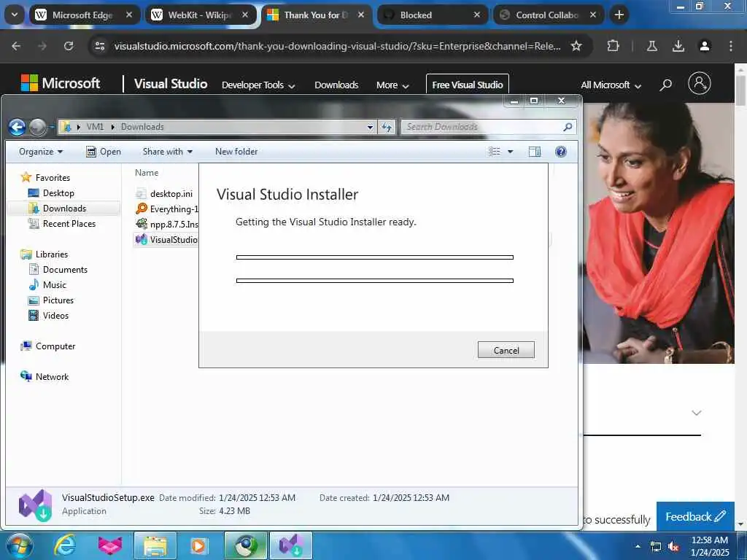Image resolution: width=747 pixels, height=560 pixels.
Task: Open the browser profile icon
Action: pos(705,46)
